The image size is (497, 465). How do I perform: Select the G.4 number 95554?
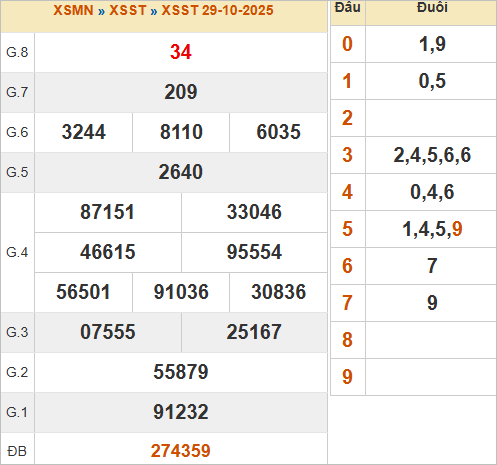pos(254,252)
